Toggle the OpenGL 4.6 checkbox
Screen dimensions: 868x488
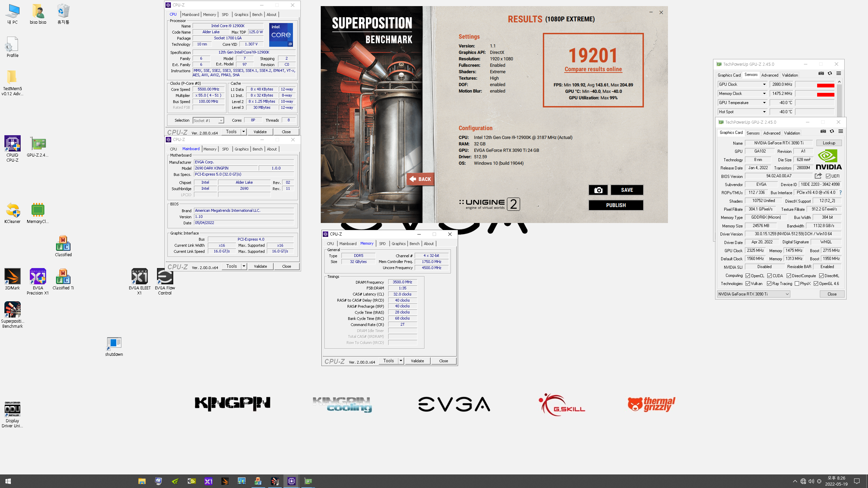click(816, 284)
